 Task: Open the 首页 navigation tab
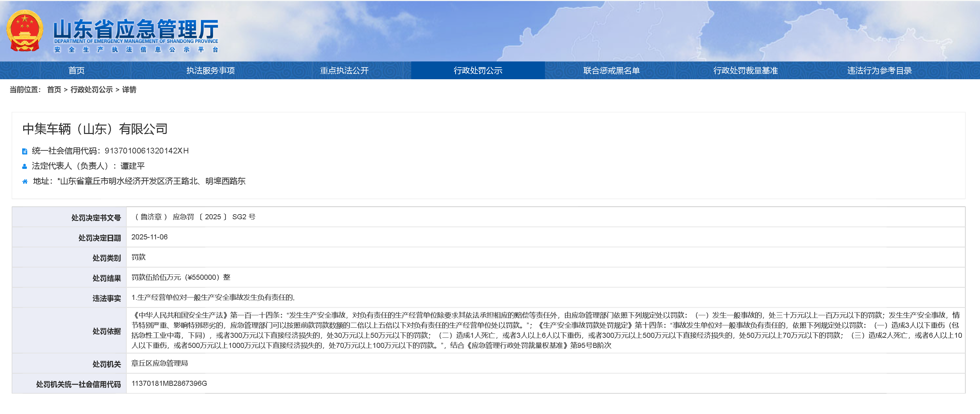point(77,70)
